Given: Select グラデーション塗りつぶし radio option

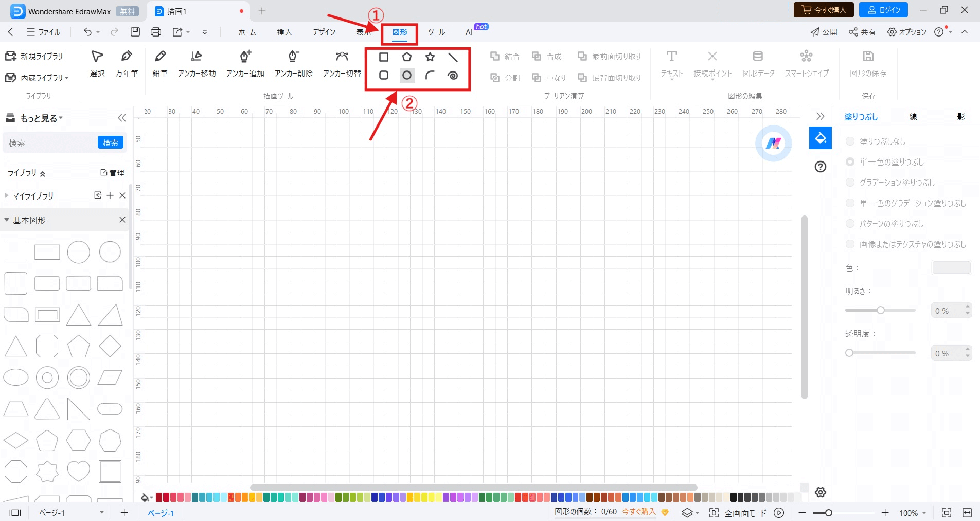Looking at the screenshot, I should [x=850, y=183].
